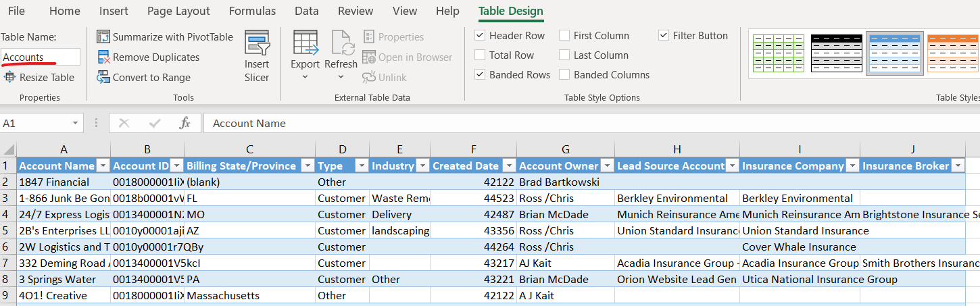Open the Type column filter dropdown
This screenshot has height=306, width=980.
pos(362,165)
